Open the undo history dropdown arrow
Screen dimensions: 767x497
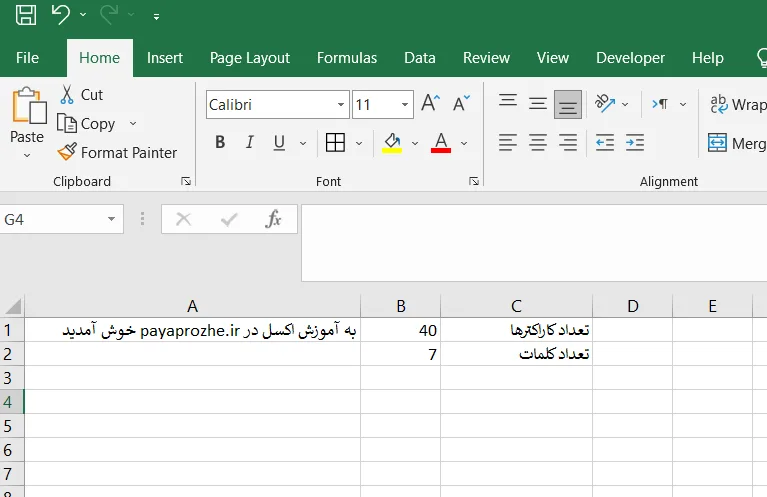83,15
